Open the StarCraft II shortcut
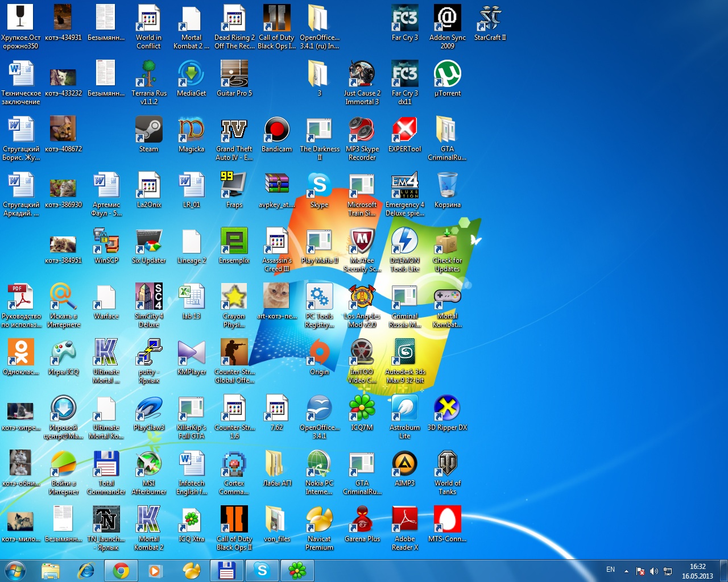 pos(490,23)
